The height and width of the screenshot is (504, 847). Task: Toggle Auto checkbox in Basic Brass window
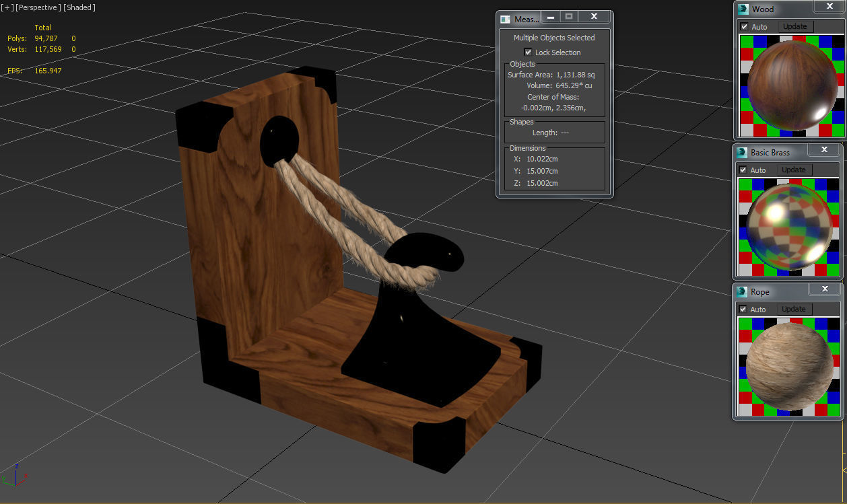744,170
